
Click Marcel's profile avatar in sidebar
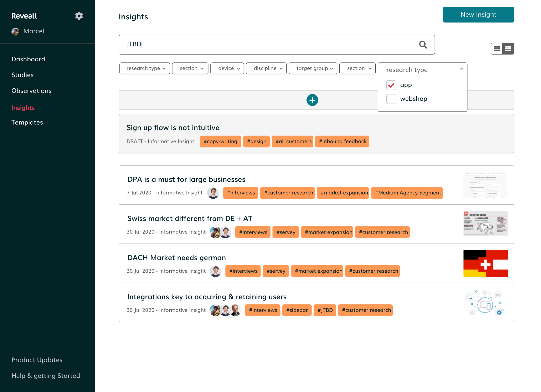coord(16,31)
